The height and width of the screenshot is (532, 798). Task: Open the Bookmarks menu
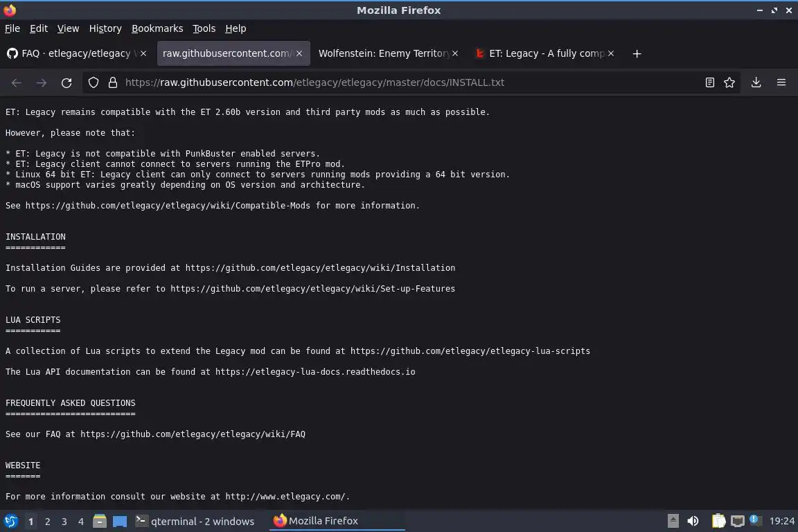coord(157,28)
